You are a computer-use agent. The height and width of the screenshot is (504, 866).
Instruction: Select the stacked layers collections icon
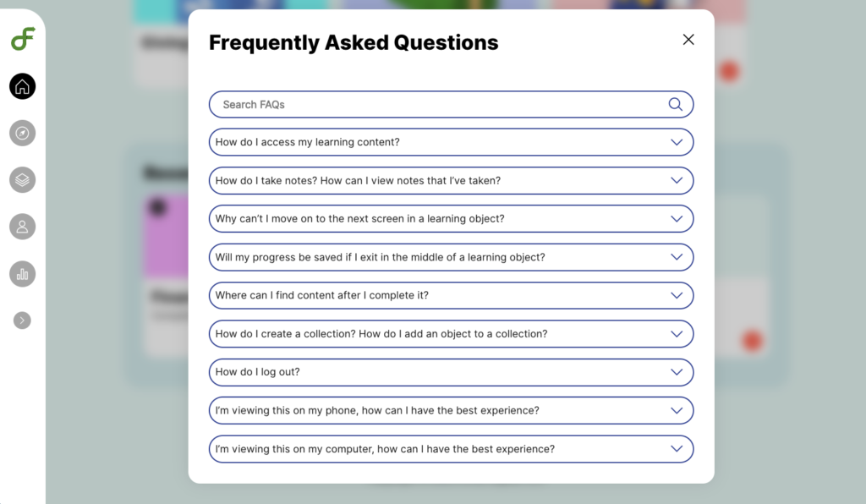click(23, 179)
